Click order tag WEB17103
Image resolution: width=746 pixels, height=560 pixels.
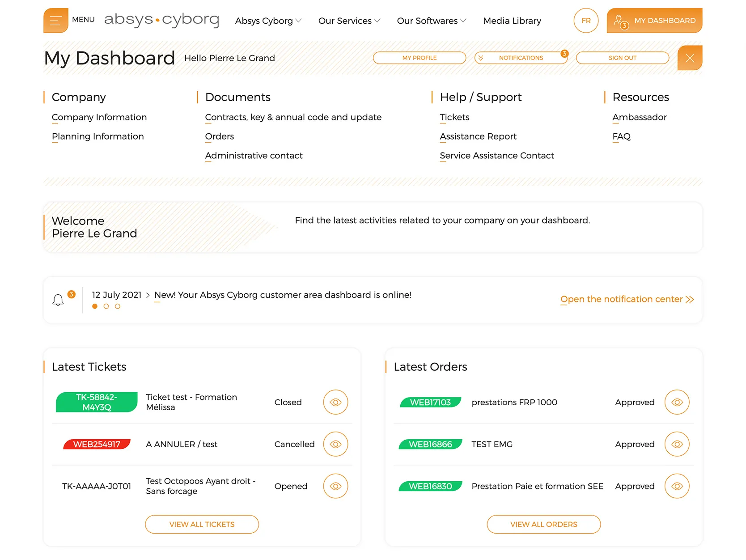click(x=430, y=402)
